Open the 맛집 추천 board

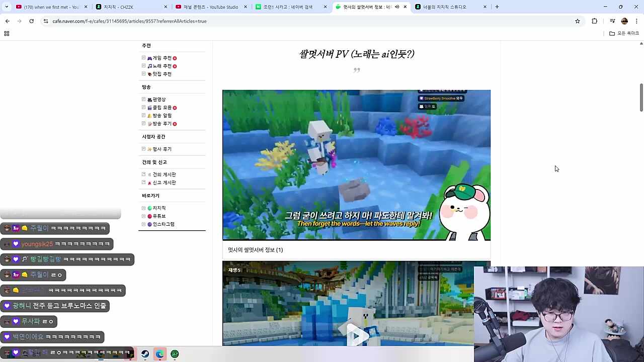[162, 74]
